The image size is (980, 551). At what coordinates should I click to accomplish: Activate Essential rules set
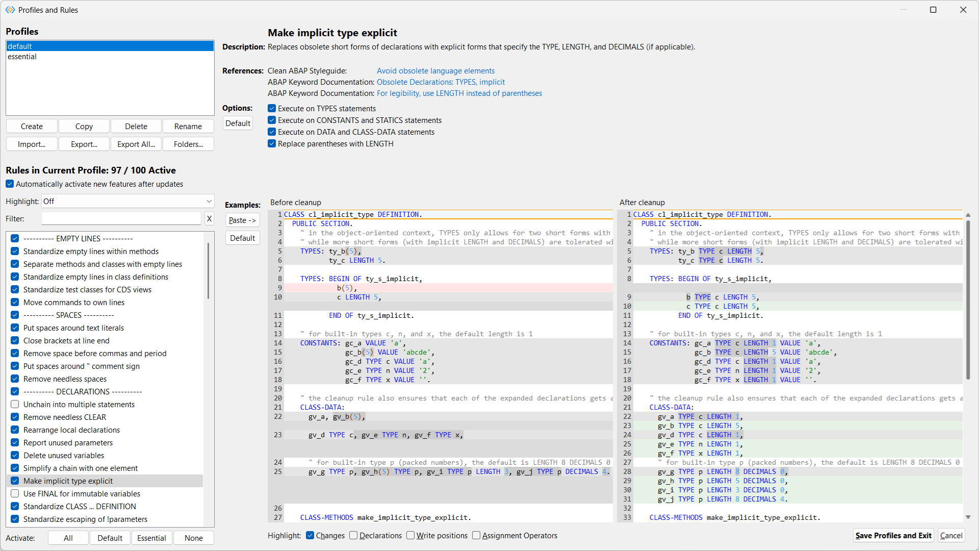pyautogui.click(x=152, y=538)
